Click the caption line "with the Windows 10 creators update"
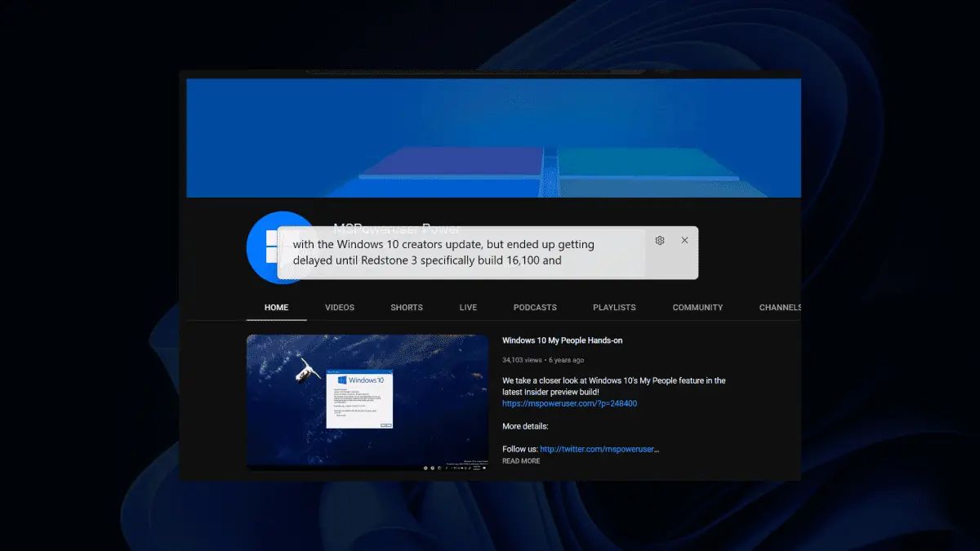Image resolution: width=980 pixels, height=551 pixels. [443, 244]
